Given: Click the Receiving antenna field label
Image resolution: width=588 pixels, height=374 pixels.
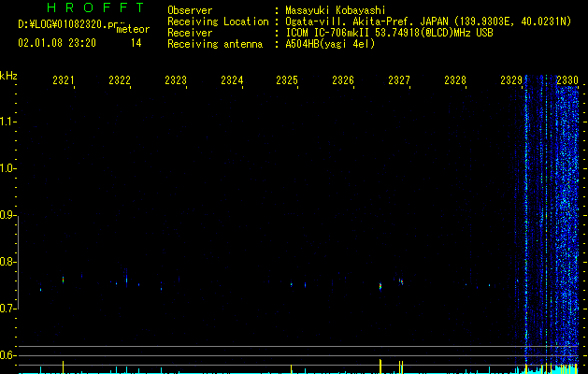Looking at the screenshot, I should point(215,44).
